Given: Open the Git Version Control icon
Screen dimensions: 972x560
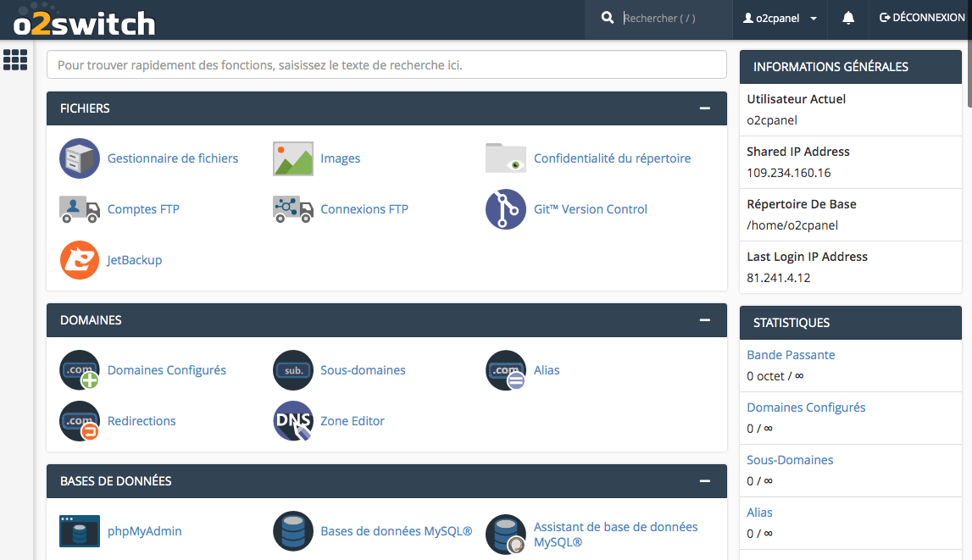Looking at the screenshot, I should tap(506, 209).
